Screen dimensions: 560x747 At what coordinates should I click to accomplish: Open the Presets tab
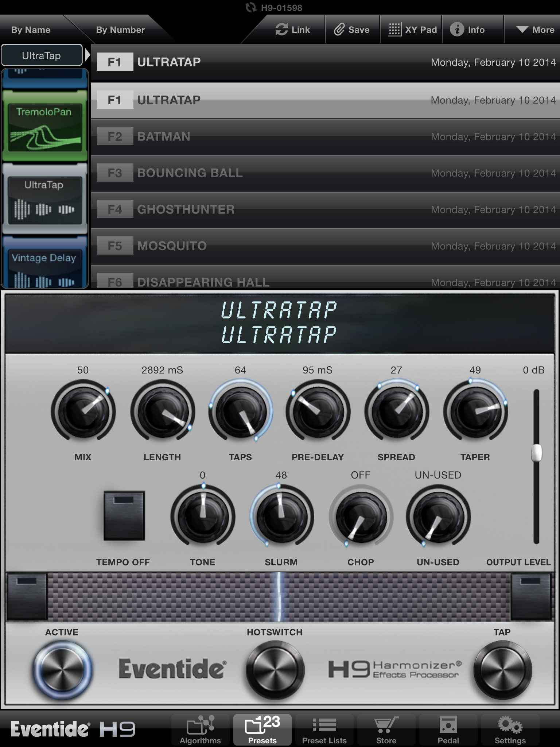(x=262, y=729)
